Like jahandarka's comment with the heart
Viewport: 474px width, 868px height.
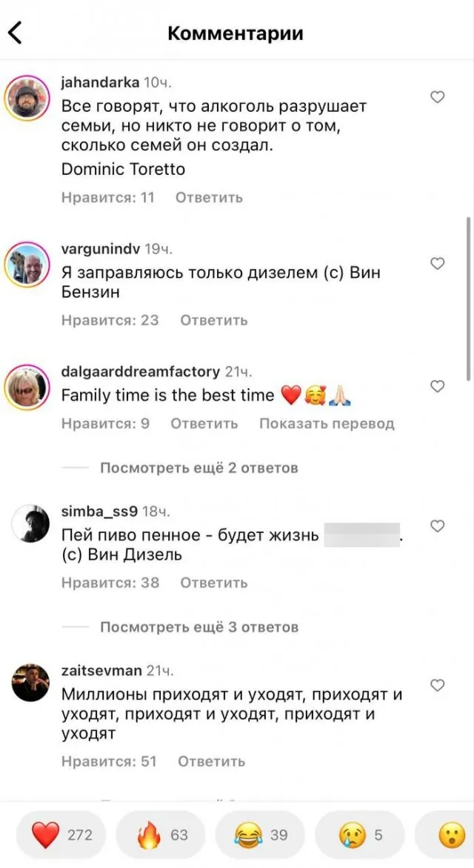tap(438, 97)
